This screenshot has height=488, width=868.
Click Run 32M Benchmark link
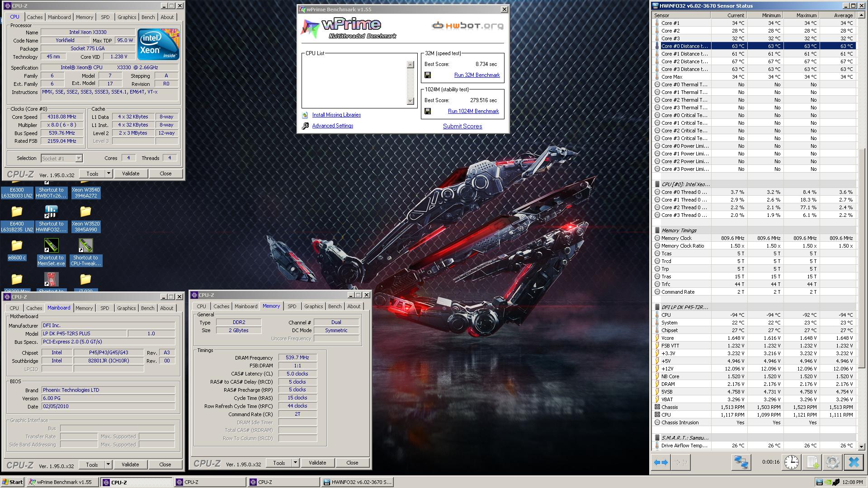[x=477, y=75]
